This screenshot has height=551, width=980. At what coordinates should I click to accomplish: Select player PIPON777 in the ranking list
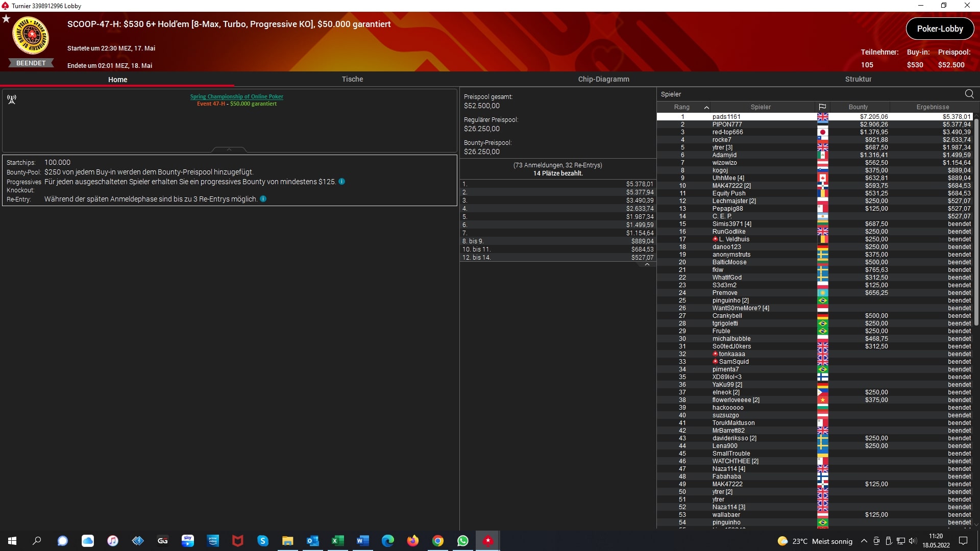[727, 124]
